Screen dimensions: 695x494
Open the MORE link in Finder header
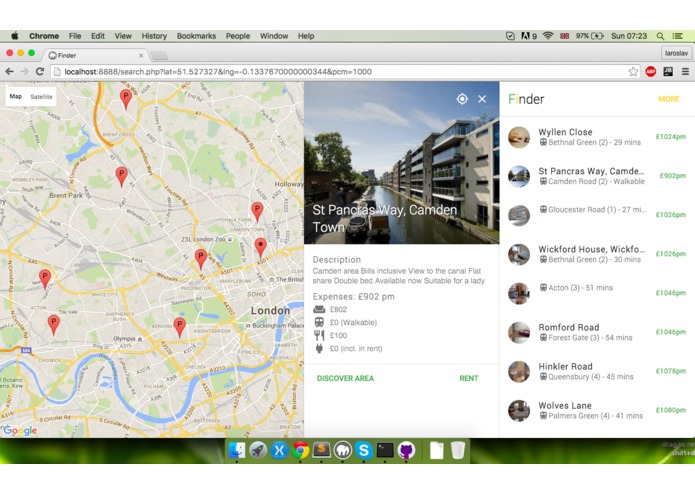(x=668, y=99)
